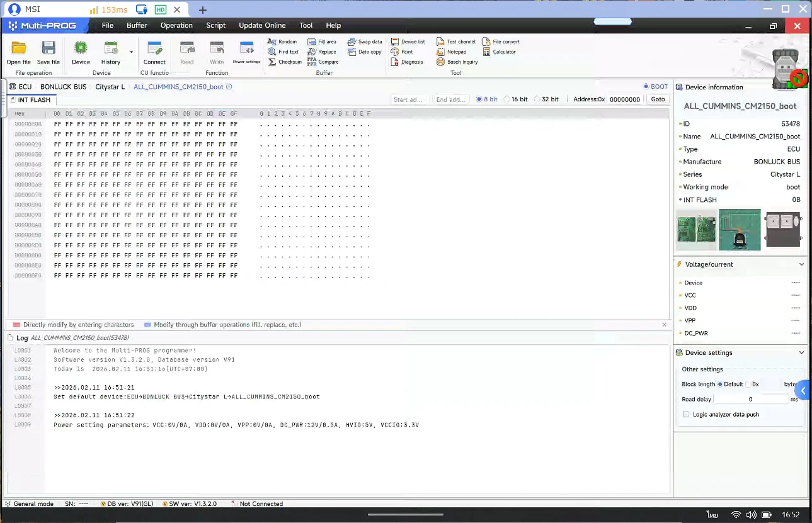The height and width of the screenshot is (523, 812).
Task: Launch the Paint tool
Action: [x=402, y=52]
